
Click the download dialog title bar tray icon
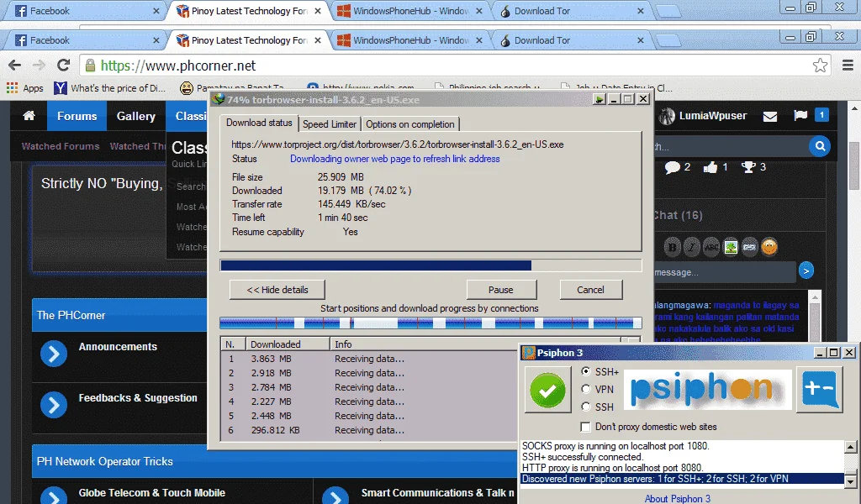(599, 99)
